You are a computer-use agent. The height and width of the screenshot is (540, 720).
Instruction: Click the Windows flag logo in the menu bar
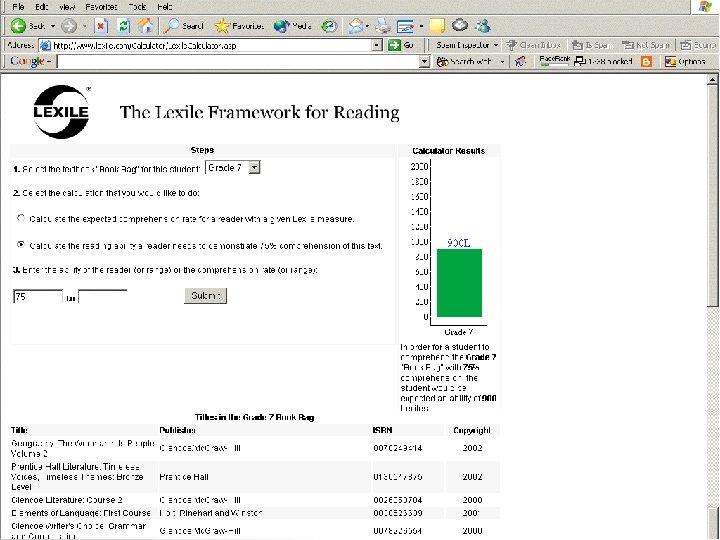(x=705, y=6)
